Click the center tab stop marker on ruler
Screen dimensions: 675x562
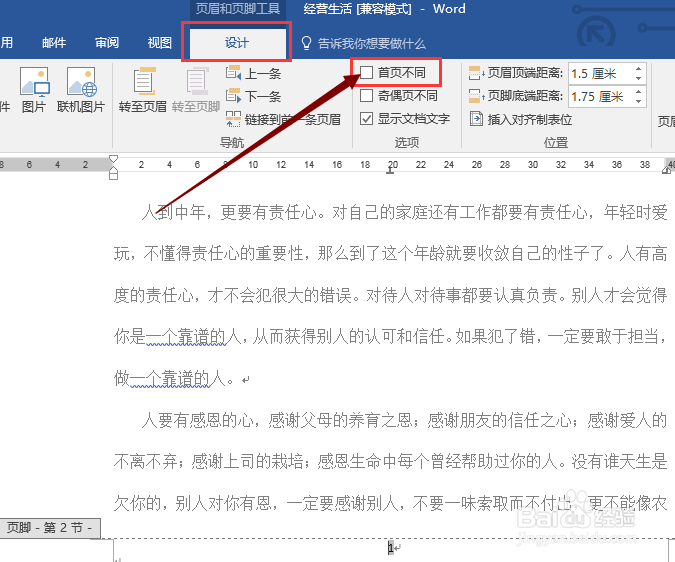(x=390, y=170)
